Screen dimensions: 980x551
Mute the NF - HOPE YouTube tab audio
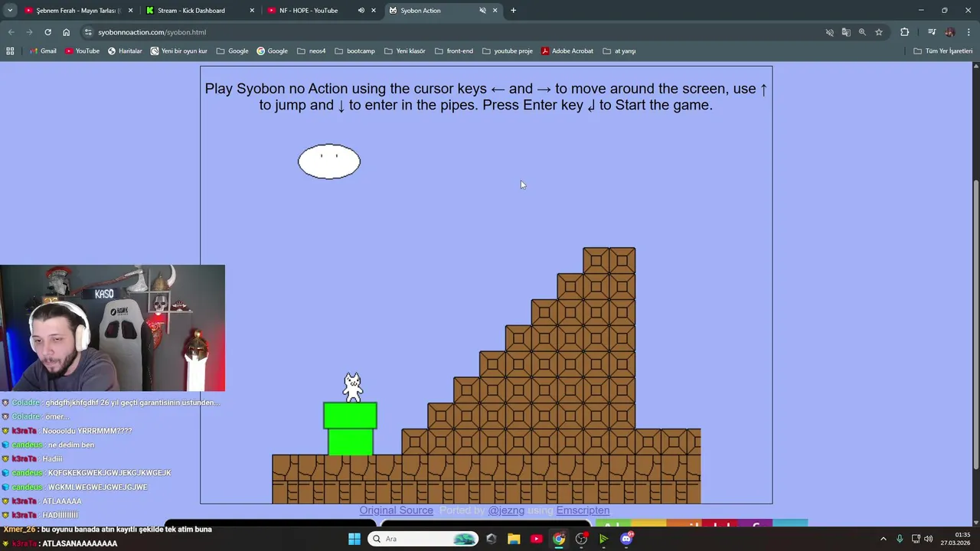click(361, 11)
